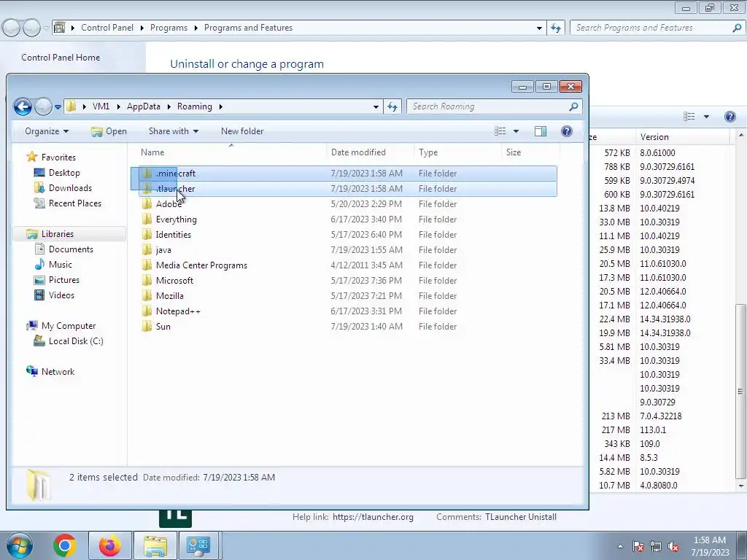This screenshot has height=560, width=747.
Task: Sort by Date modified column
Action: click(370, 152)
